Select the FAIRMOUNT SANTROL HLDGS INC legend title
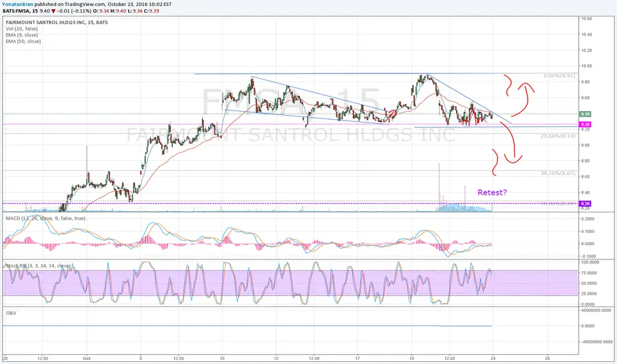Image resolution: width=617 pixels, height=364 pixels. coord(57,23)
